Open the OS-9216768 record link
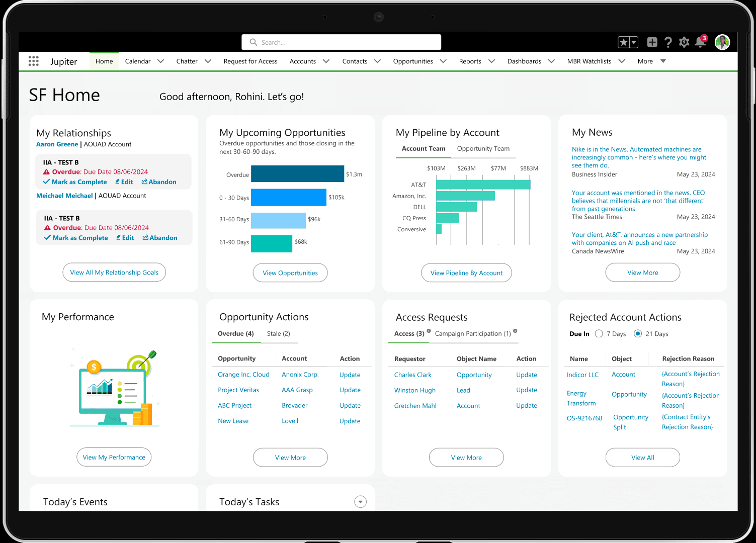756x543 pixels. (584, 418)
